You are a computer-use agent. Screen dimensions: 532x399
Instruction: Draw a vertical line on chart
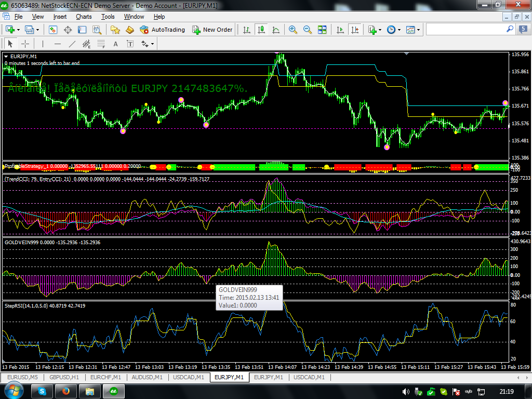pos(43,44)
